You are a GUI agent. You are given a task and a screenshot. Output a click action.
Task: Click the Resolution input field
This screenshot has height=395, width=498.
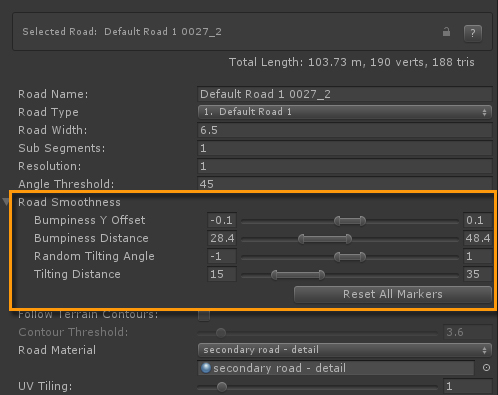click(x=345, y=166)
